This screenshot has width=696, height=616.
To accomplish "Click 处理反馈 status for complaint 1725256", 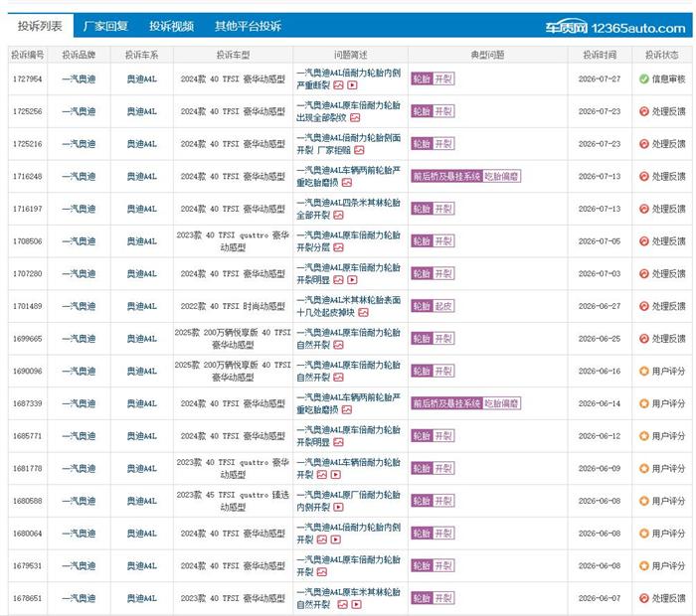I will click(x=663, y=111).
